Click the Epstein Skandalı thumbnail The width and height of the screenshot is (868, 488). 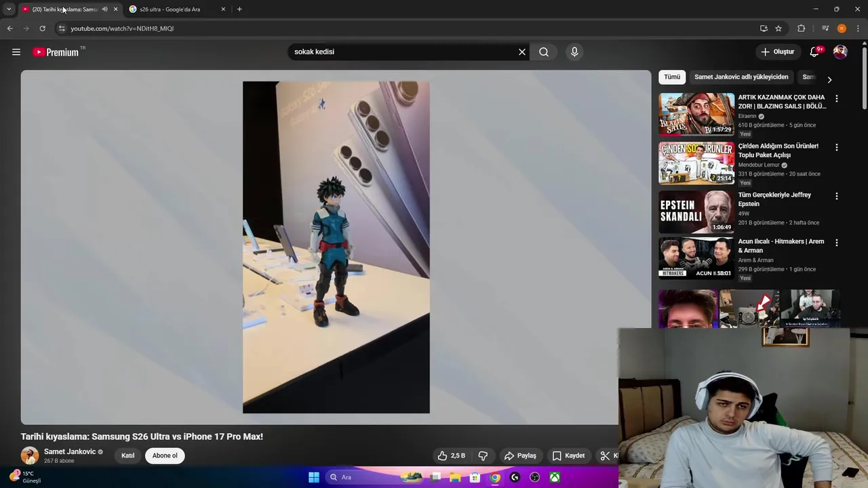[x=696, y=211]
